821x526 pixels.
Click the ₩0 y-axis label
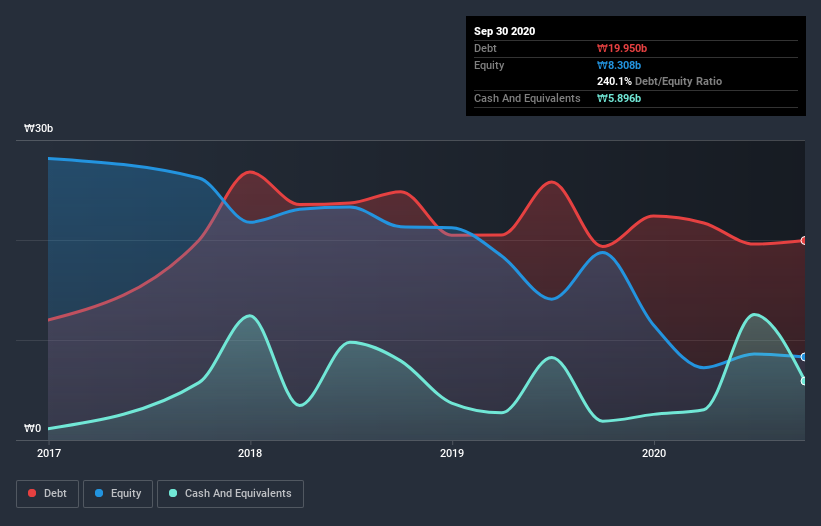(x=32, y=428)
